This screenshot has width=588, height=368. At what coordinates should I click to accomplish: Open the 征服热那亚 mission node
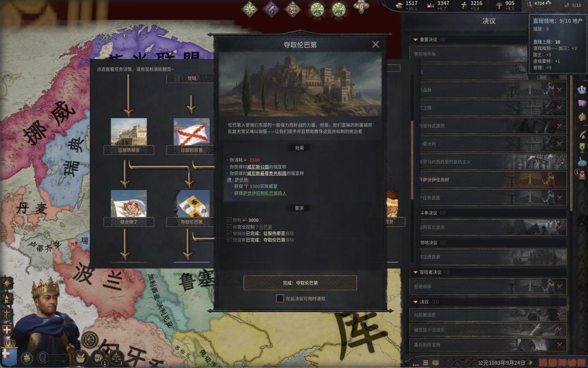click(x=129, y=136)
